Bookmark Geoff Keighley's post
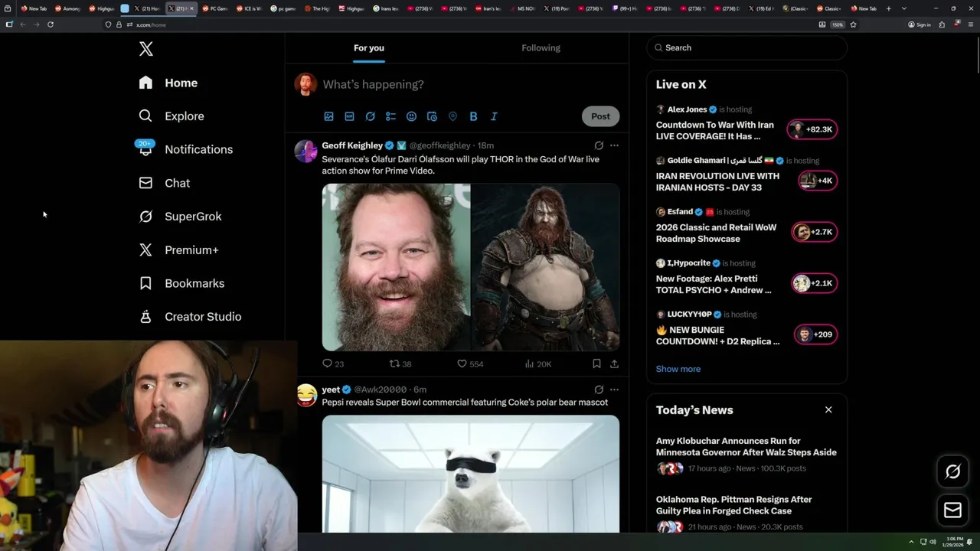Image resolution: width=980 pixels, height=551 pixels. pyautogui.click(x=596, y=364)
